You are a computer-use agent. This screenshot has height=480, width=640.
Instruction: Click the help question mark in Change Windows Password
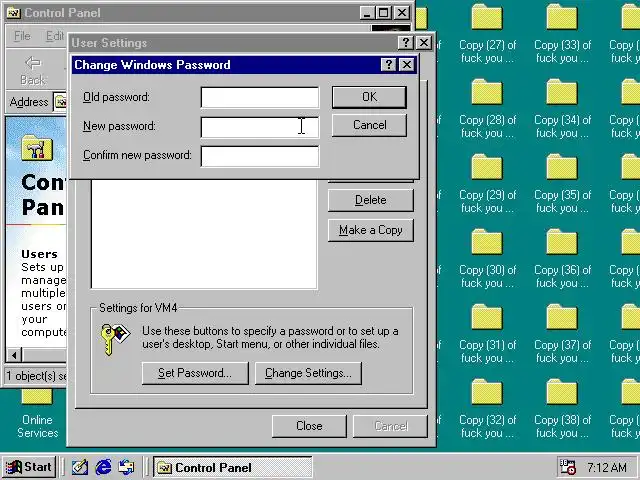point(388,64)
